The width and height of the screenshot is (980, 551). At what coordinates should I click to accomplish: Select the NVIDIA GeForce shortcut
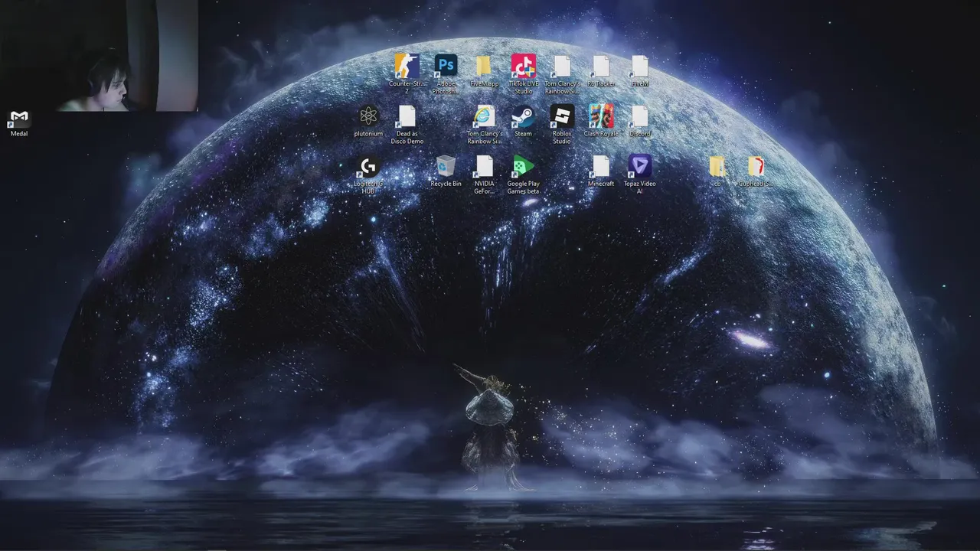(484, 174)
